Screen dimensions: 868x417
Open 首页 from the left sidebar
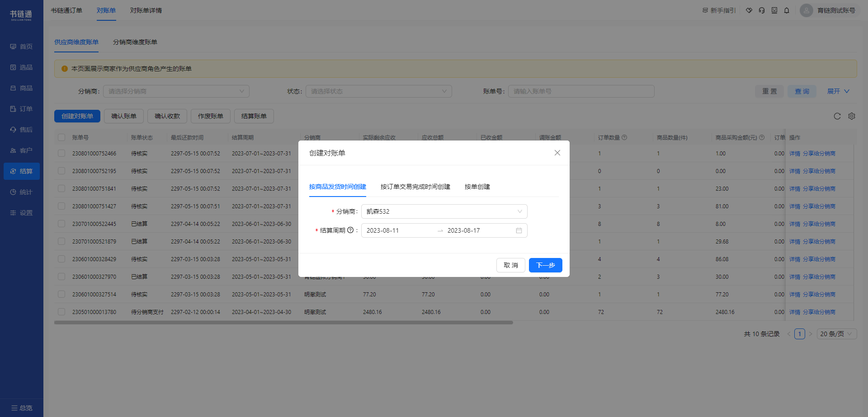pyautogui.click(x=21, y=47)
